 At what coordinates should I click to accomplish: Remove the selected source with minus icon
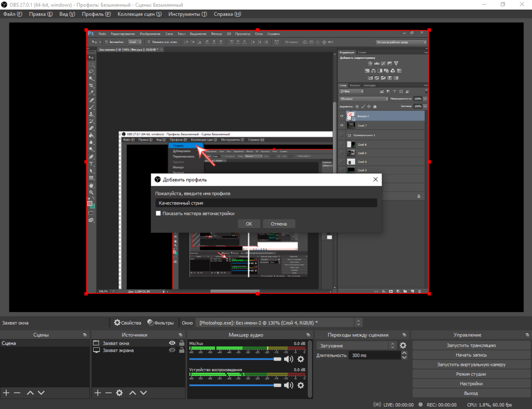pyautogui.click(x=109, y=393)
